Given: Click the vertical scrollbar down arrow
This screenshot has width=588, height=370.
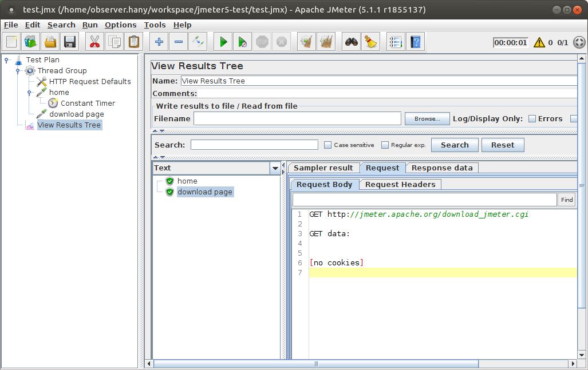Looking at the screenshot, I should pyautogui.click(x=582, y=355).
